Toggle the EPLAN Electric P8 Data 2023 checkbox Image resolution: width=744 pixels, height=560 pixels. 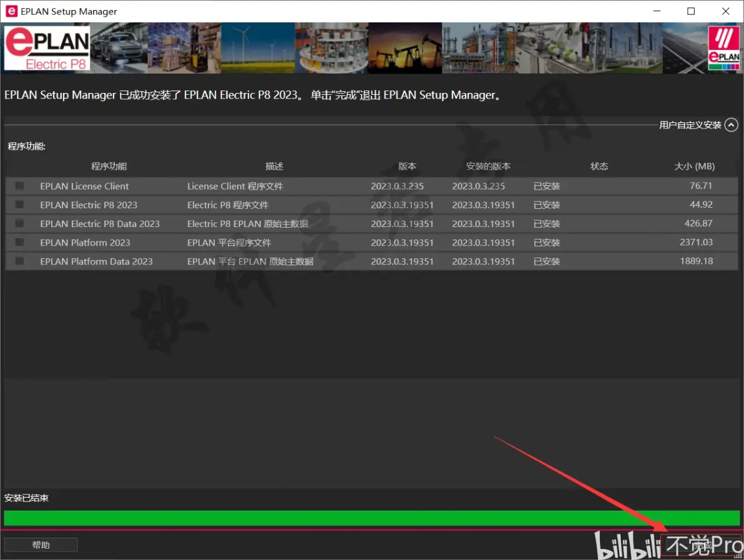click(x=19, y=223)
